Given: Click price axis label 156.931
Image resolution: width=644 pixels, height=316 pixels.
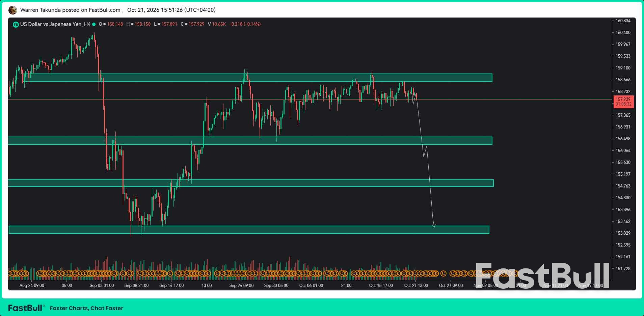Looking at the screenshot, I should 623,127.
